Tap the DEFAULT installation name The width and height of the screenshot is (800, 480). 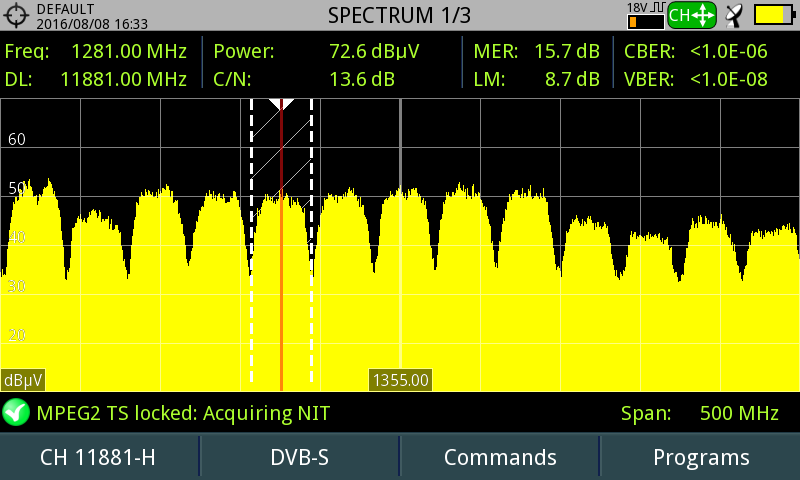(x=65, y=9)
